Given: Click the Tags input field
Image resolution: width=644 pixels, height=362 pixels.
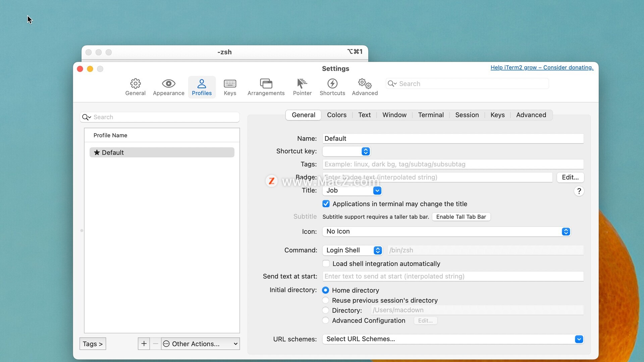Looking at the screenshot, I should [x=453, y=164].
